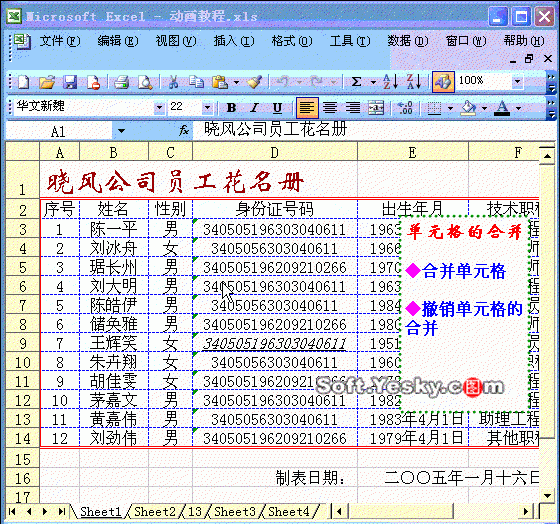Open the 窗口(W) menu
The height and width of the screenshot is (524, 560).
click(x=466, y=41)
